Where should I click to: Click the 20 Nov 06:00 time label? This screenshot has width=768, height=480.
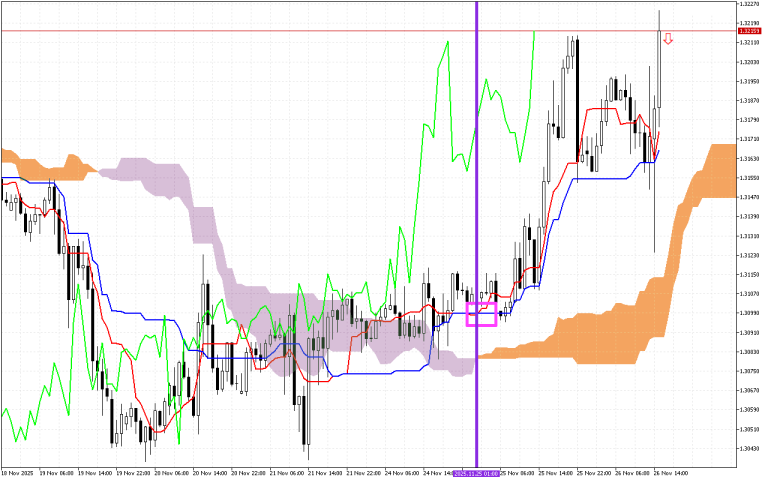coord(171,474)
